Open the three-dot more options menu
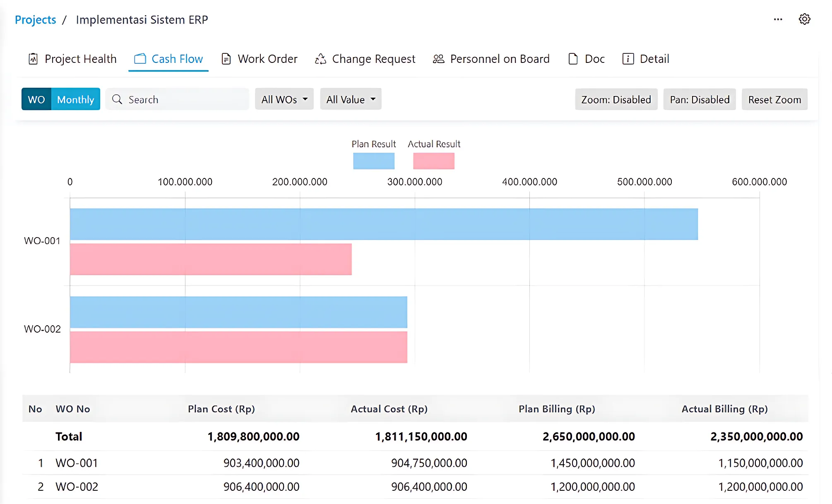The height and width of the screenshot is (504, 832). coord(778,19)
